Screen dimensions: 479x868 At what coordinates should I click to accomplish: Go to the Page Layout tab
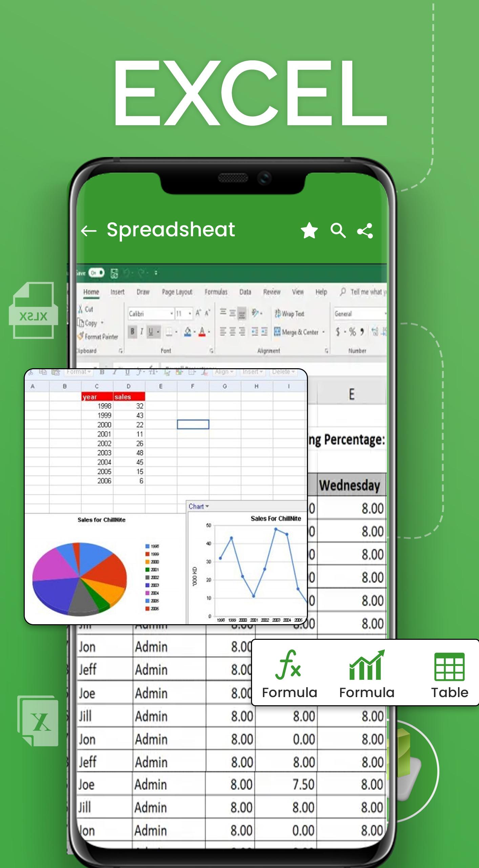click(177, 292)
